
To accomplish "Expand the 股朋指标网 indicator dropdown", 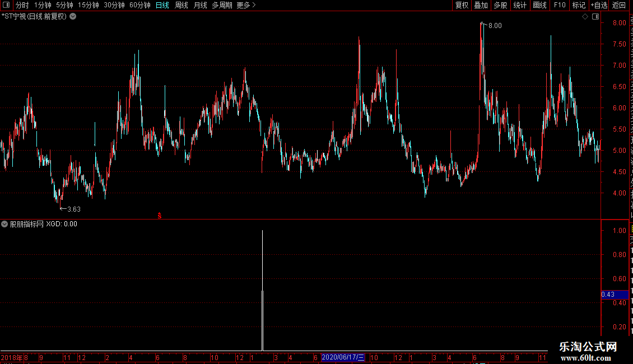I will point(4,224).
